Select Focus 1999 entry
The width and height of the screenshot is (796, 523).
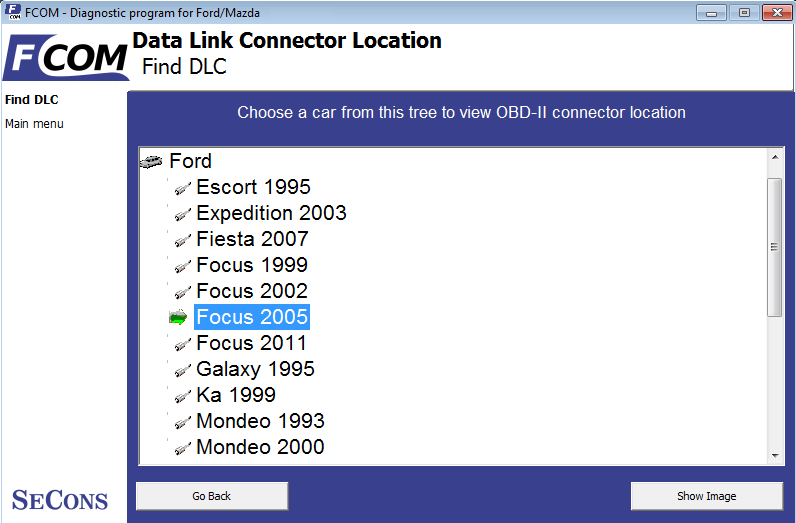(x=252, y=265)
